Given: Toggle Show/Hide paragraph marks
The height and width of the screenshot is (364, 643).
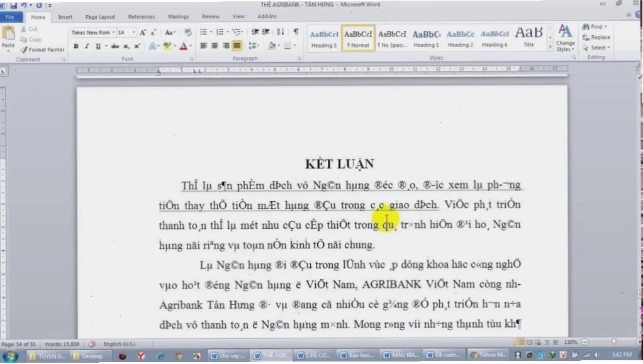Looking at the screenshot, I should [296, 32].
